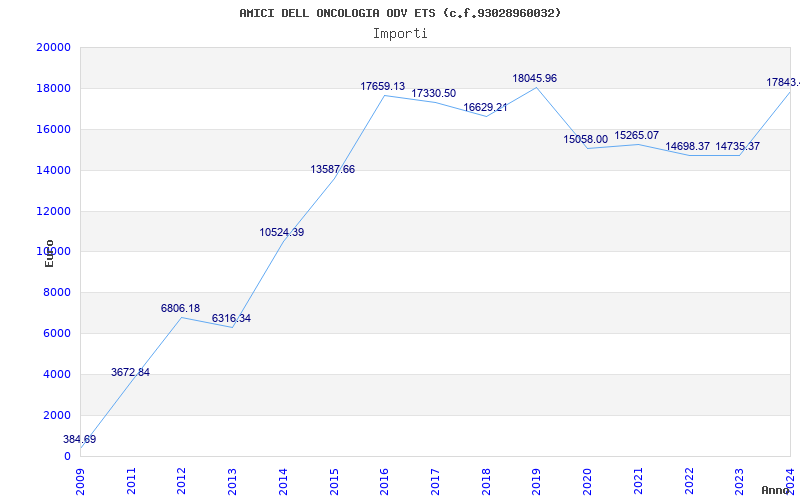Click the y-axis value 6000
Screen dimensions: 800x500
pyautogui.click(x=57, y=334)
